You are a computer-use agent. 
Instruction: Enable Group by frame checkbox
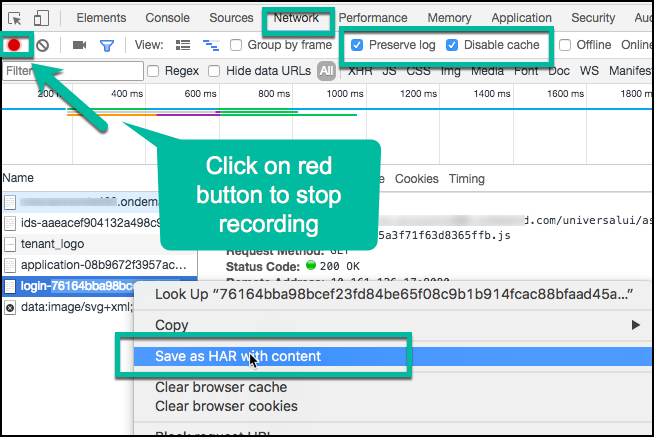236,45
